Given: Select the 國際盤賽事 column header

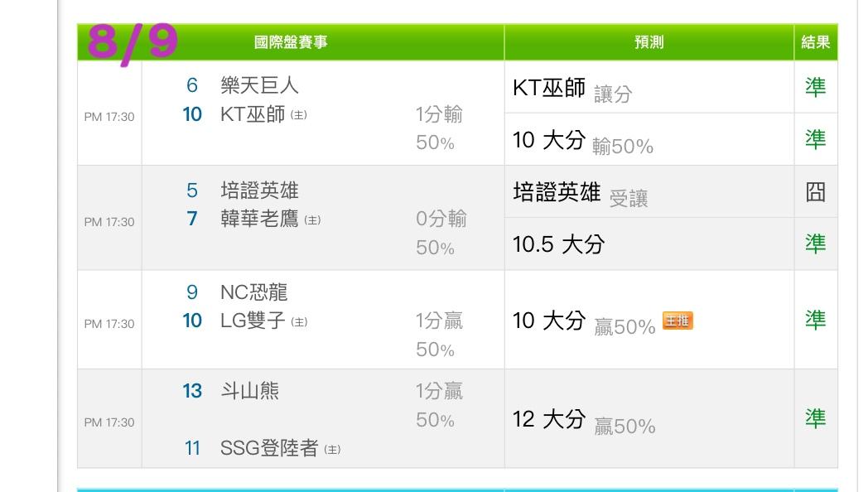Looking at the screenshot, I should [x=291, y=42].
